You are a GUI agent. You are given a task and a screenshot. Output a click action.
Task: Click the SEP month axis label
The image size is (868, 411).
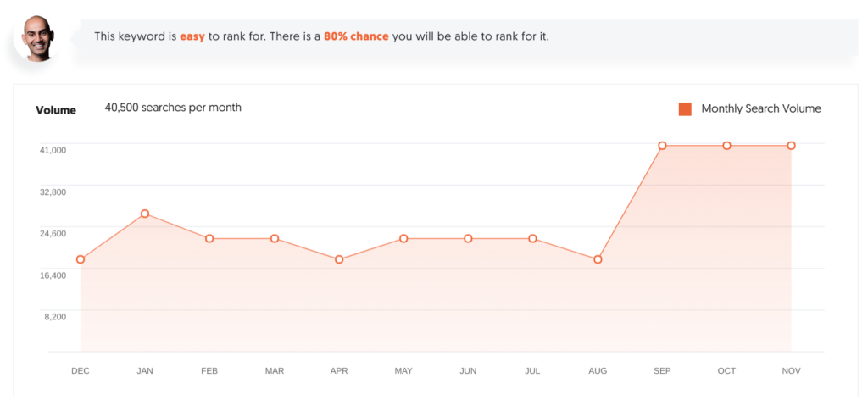tap(662, 371)
